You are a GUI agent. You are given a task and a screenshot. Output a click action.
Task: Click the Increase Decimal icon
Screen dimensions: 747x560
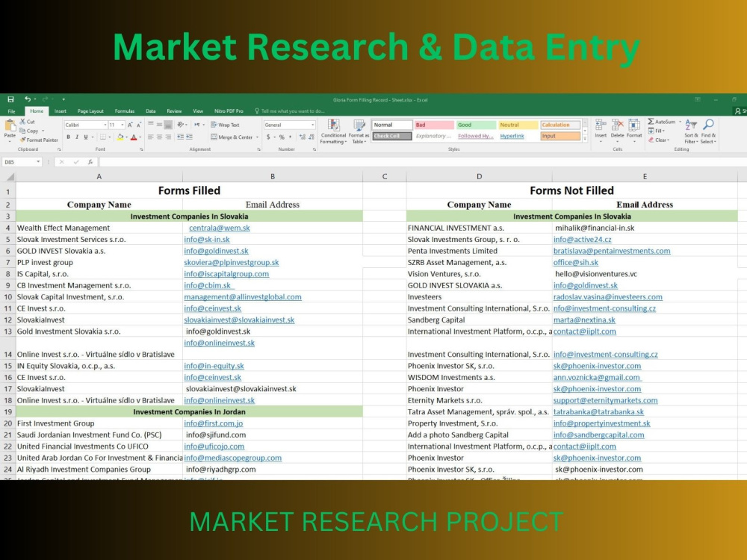(x=303, y=137)
